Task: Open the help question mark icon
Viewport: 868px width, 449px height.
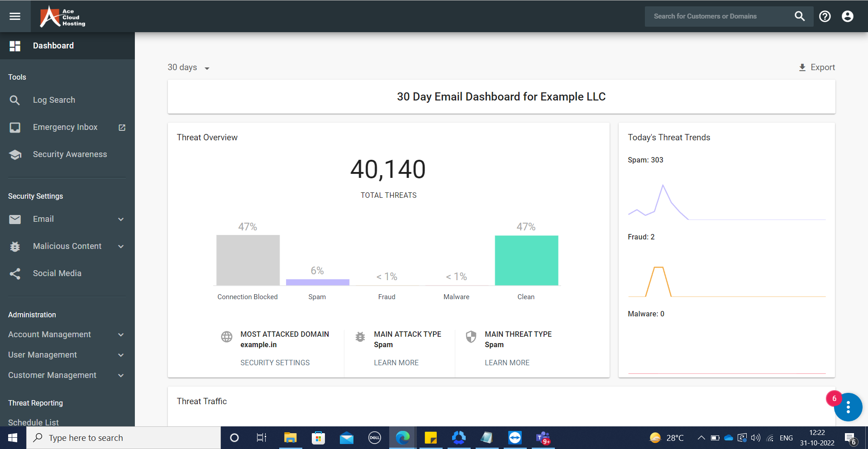Action: [825, 16]
